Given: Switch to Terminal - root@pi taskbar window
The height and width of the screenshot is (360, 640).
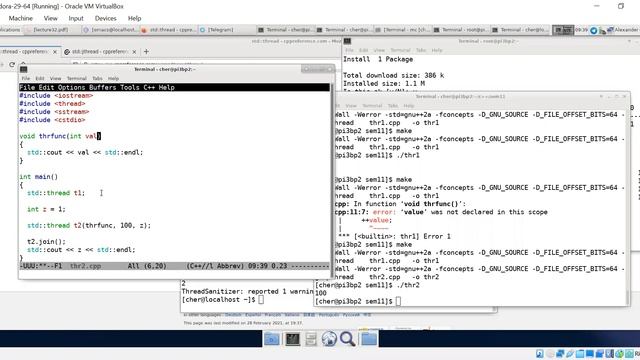Looking at the screenshot, I should pos(460,30).
